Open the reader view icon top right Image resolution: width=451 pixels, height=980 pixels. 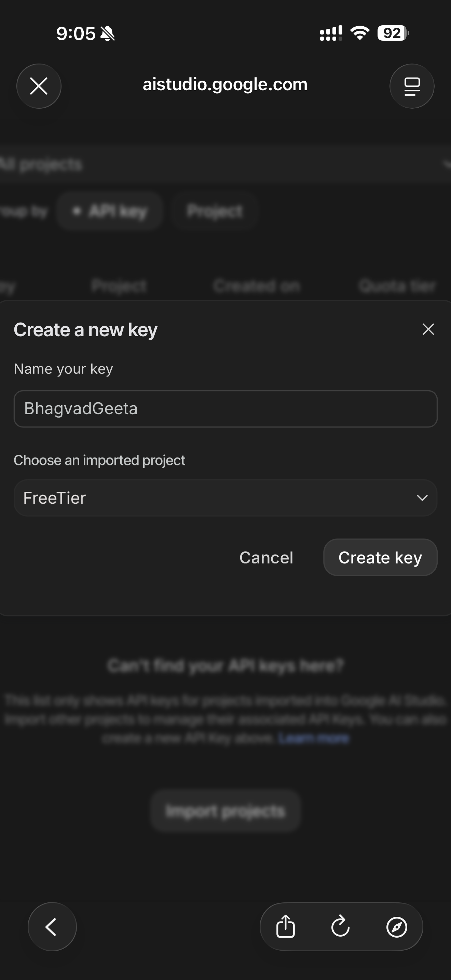click(412, 86)
